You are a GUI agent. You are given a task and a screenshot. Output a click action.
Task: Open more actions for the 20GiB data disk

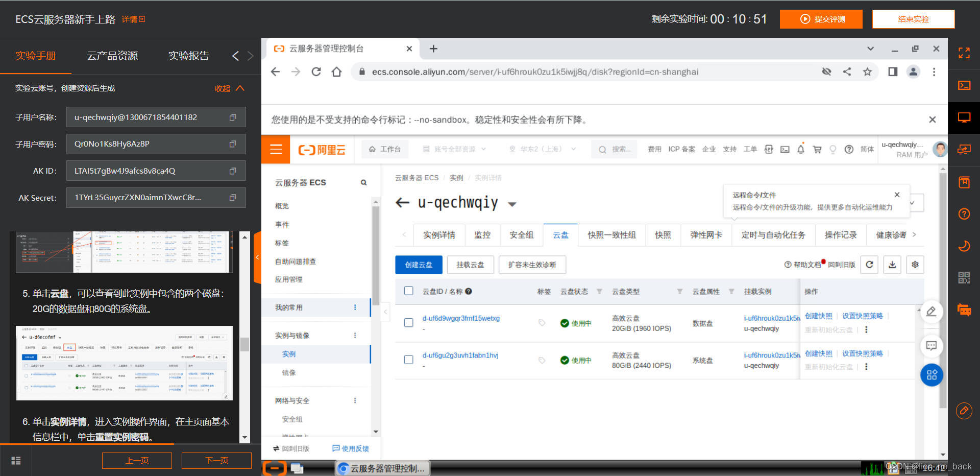866,329
